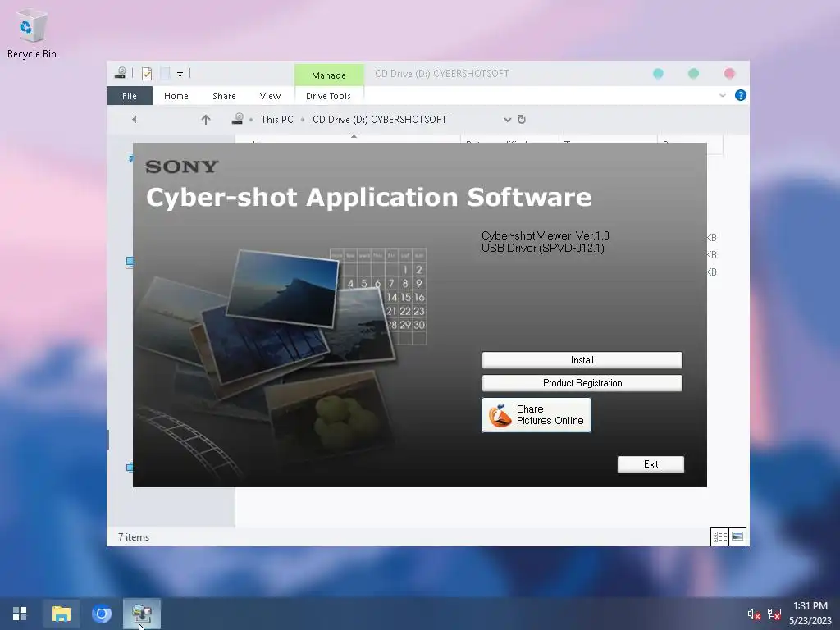
Task: Open the taskbar clock and date
Action: (810, 614)
